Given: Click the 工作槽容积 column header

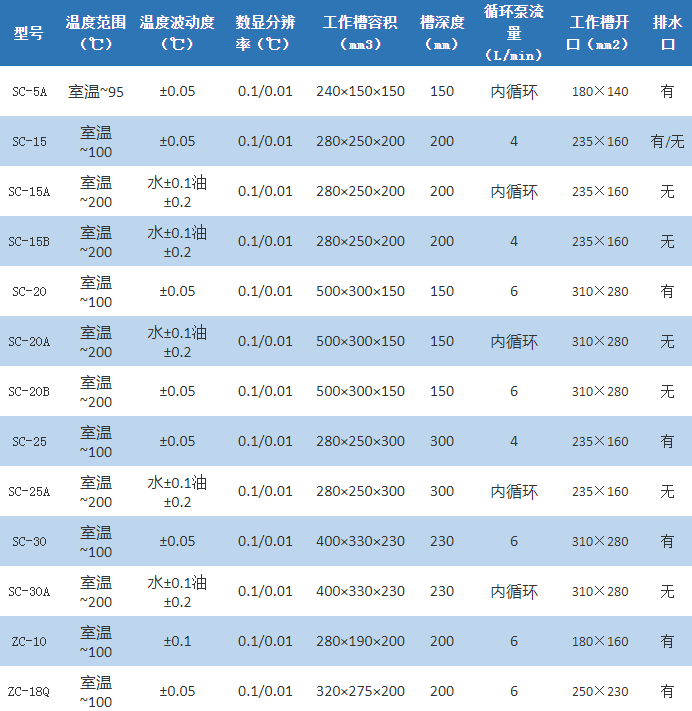Looking at the screenshot, I should pyautogui.click(x=360, y=33).
